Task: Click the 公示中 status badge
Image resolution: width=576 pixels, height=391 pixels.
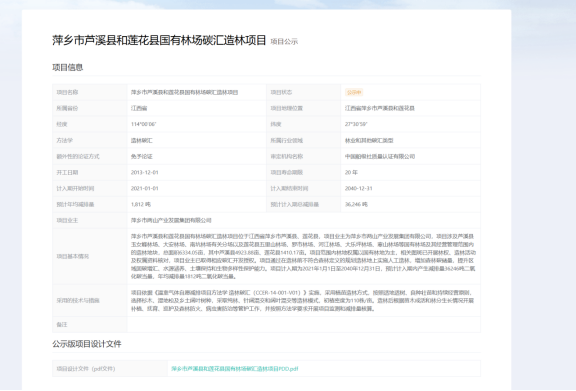Action: click(x=354, y=92)
